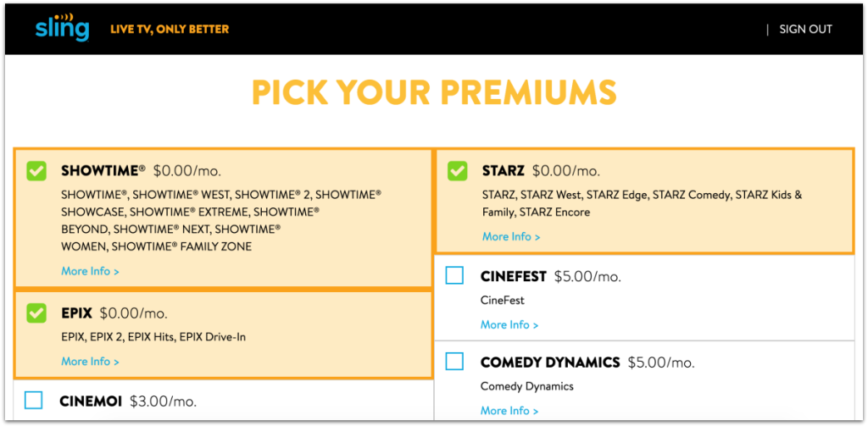Uncheck the EPIX premium checkbox
Image resolution: width=868 pixels, height=426 pixels.
[36, 313]
